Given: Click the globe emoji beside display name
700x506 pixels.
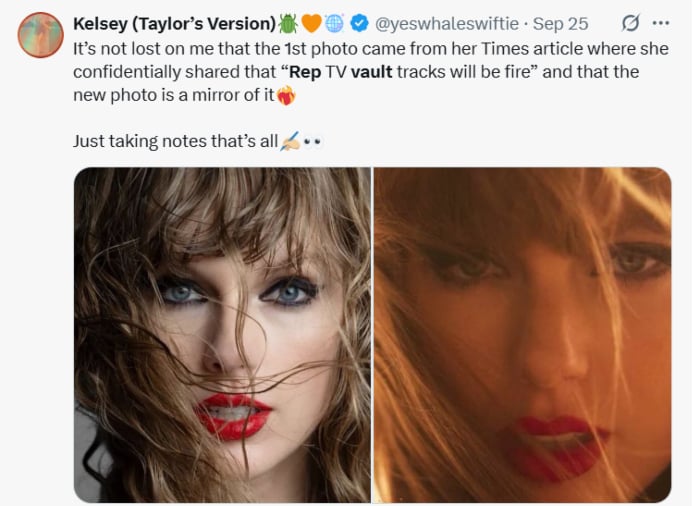Looking at the screenshot, I should tap(335, 23).
